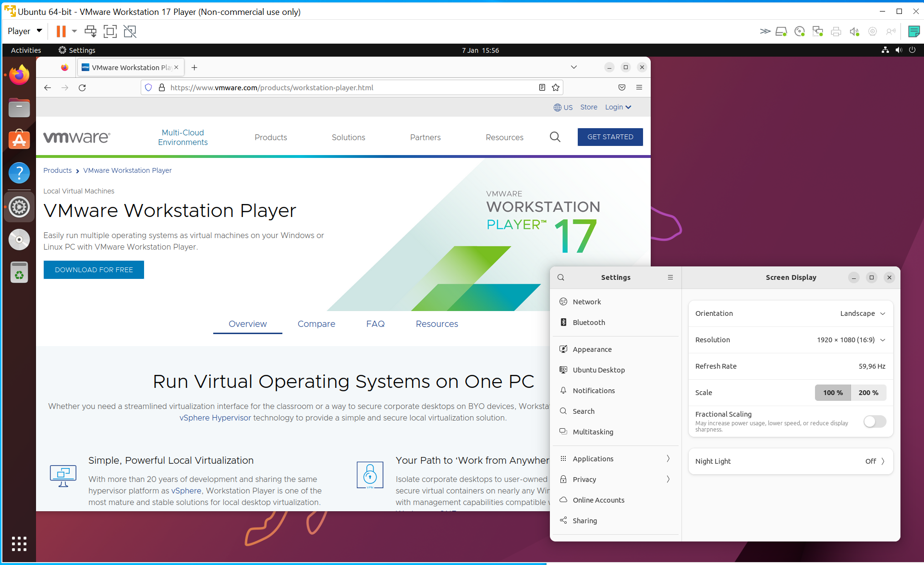The width and height of the screenshot is (924, 565).
Task: Click the sound card device icon in VMware
Action: [854, 31]
